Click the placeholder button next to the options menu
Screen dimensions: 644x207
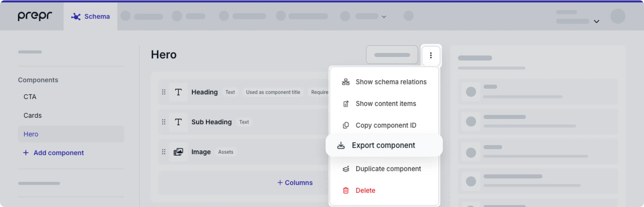392,55
